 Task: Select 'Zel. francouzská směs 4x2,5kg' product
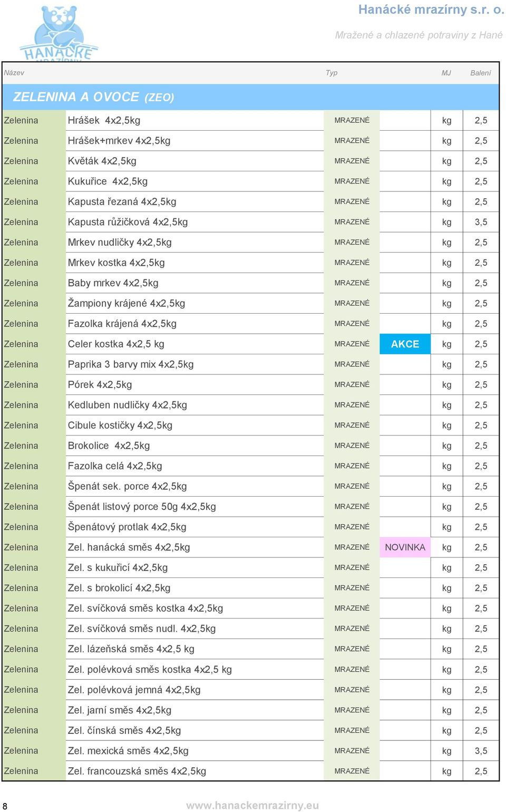tap(137, 771)
